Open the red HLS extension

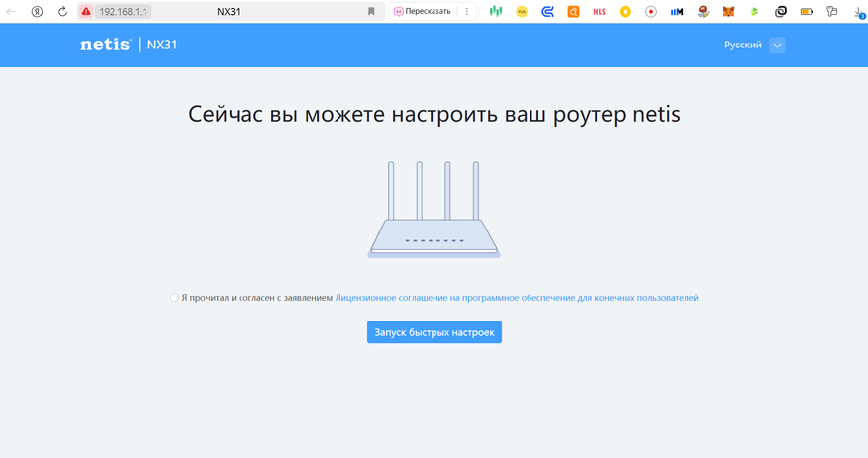(599, 11)
